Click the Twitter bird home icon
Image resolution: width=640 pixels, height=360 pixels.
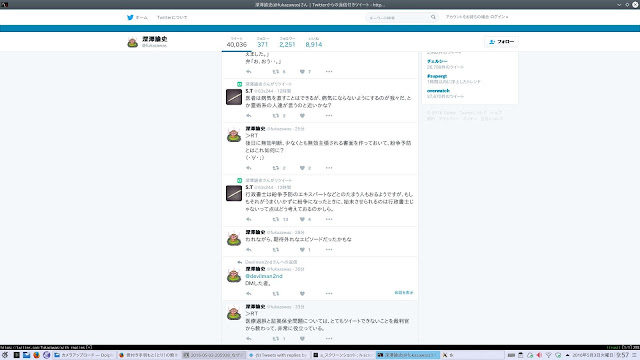(130, 18)
